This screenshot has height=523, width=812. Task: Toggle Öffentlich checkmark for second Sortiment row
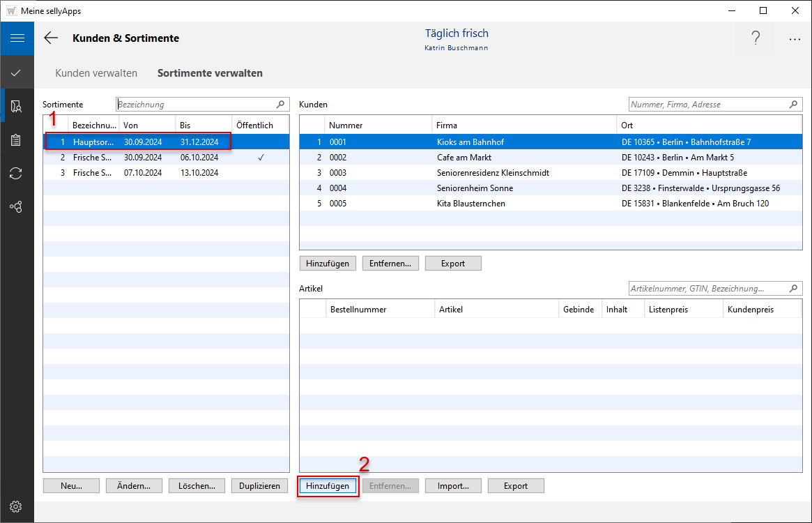(x=261, y=158)
